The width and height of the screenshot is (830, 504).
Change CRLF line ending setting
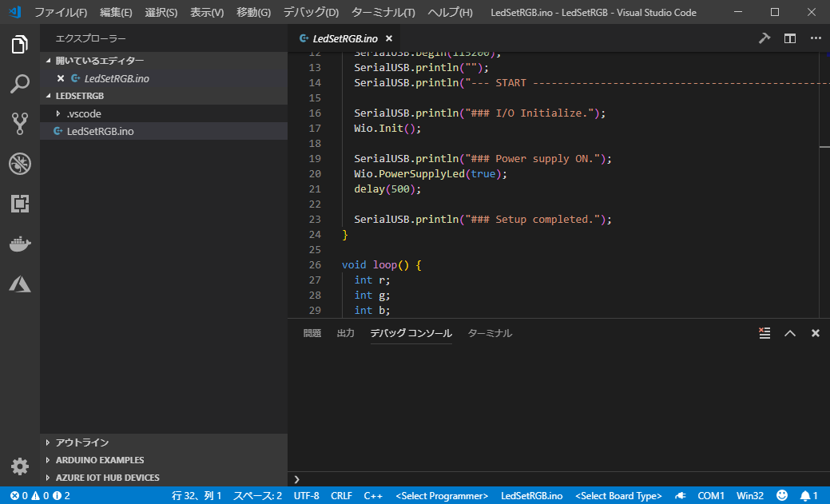click(x=341, y=495)
